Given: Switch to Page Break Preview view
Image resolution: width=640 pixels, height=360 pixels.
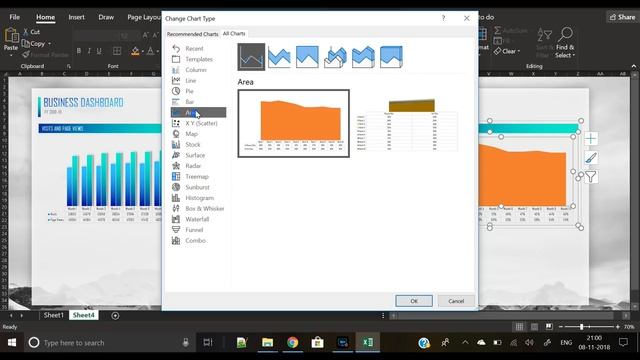Looking at the screenshot, I should point(549,327).
